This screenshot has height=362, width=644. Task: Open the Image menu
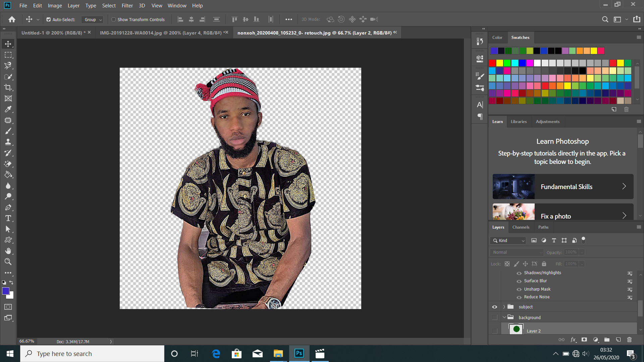pyautogui.click(x=55, y=5)
